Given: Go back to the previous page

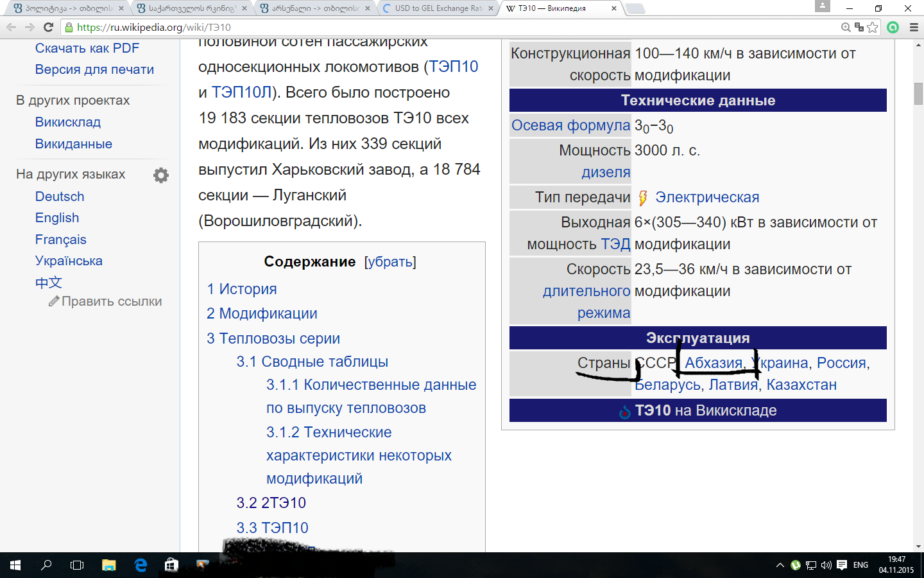Looking at the screenshot, I should pyautogui.click(x=11, y=27).
